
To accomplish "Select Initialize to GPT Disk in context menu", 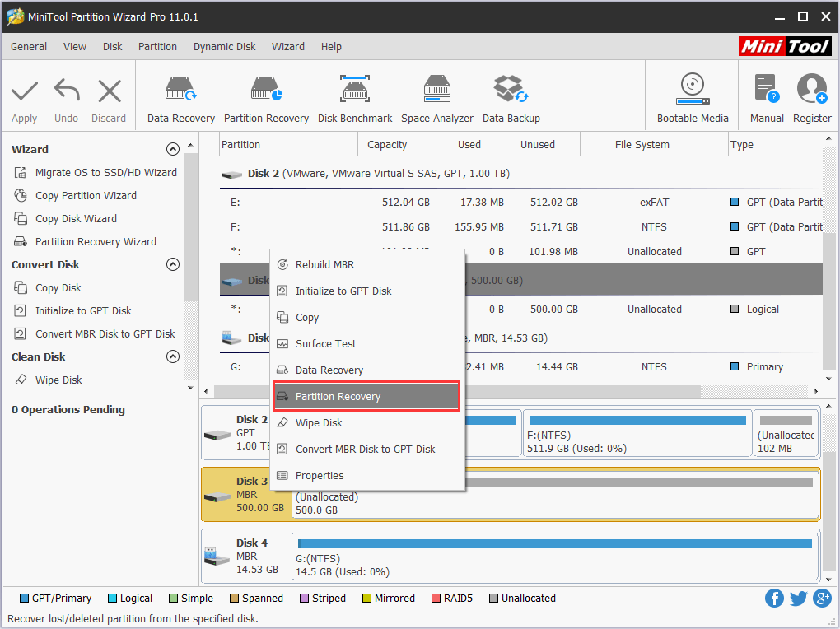I will 367,291.
